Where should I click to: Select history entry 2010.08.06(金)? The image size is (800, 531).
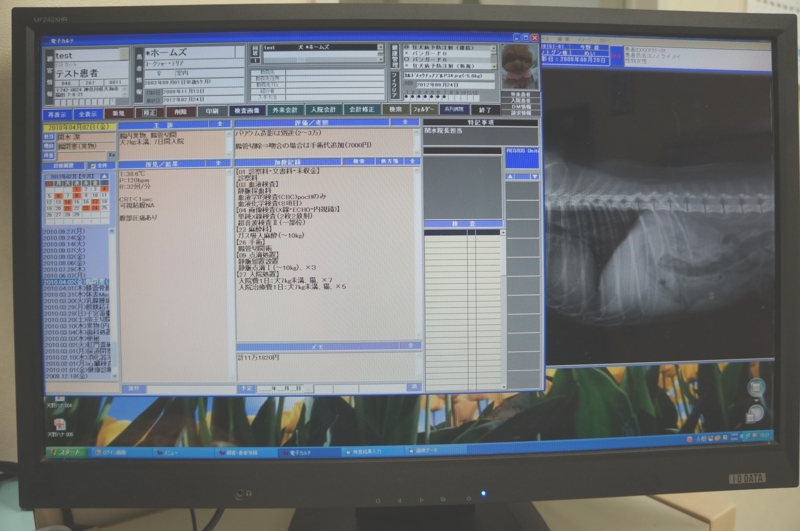(64, 263)
